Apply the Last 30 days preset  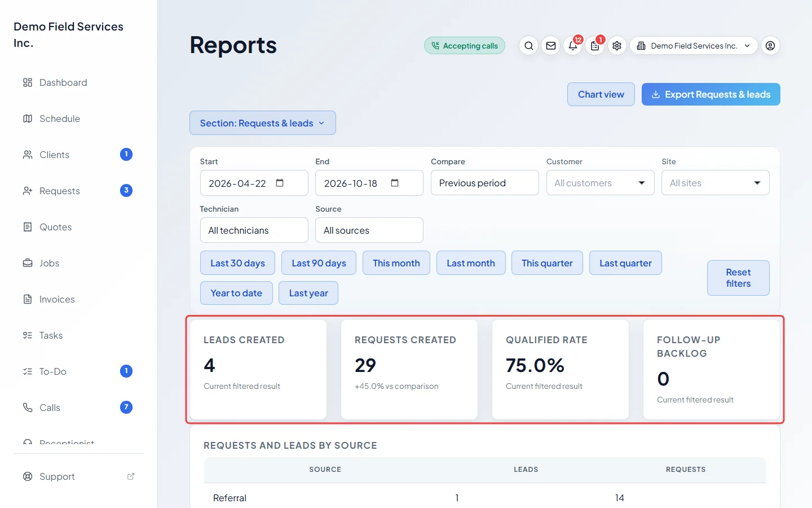point(237,263)
